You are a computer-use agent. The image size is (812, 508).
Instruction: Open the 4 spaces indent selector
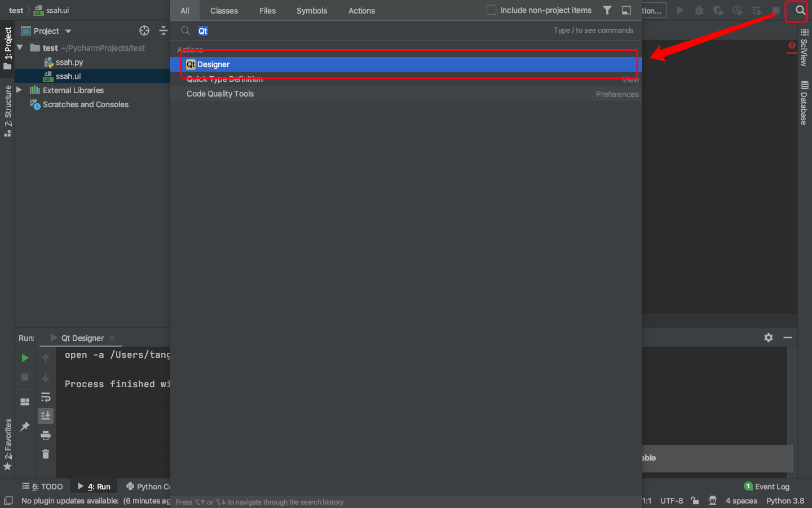pyautogui.click(x=742, y=501)
